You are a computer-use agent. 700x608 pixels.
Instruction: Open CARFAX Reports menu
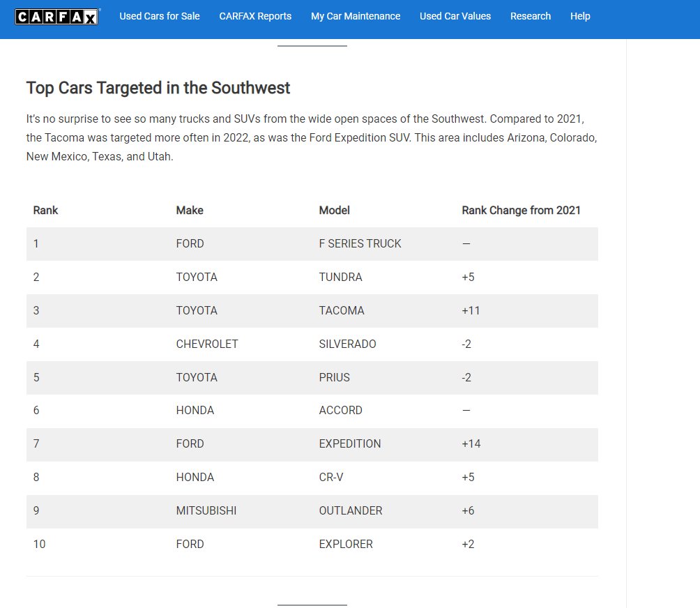(x=255, y=16)
